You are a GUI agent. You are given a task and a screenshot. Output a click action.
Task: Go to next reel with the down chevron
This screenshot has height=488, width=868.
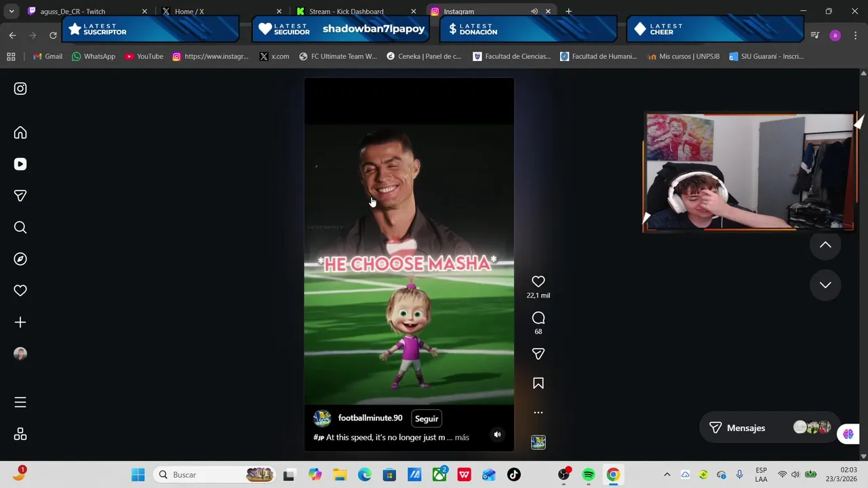tap(825, 285)
